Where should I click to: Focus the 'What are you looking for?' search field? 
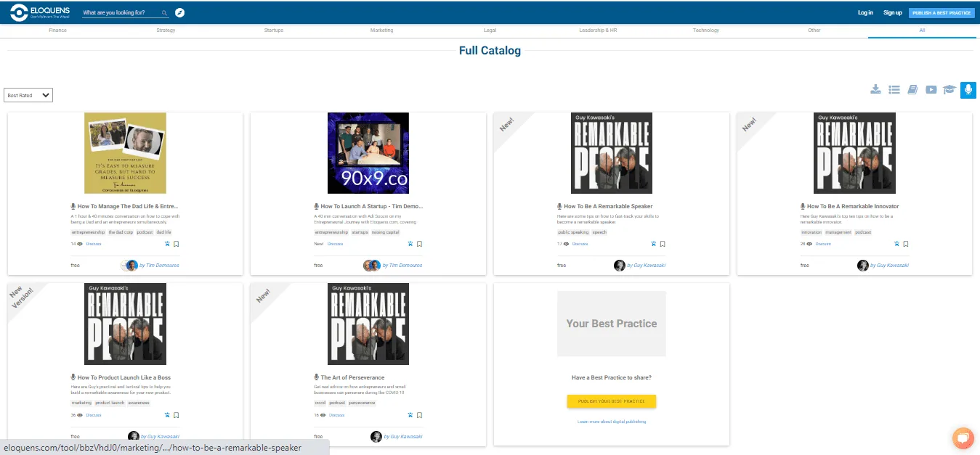[126, 13]
